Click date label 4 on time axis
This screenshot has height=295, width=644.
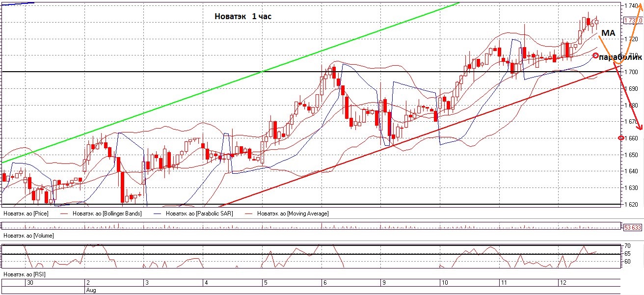(x=206, y=283)
